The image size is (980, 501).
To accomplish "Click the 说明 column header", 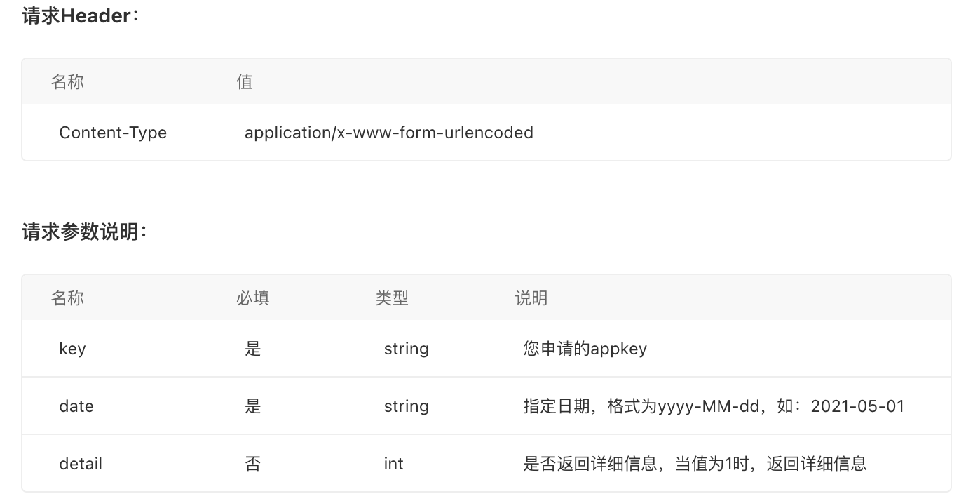I will 531,298.
